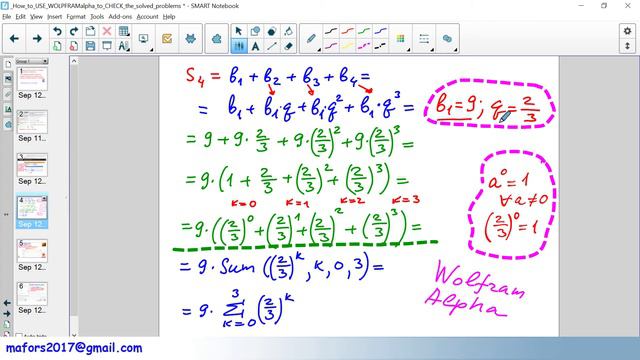This screenshot has height=360, width=640.
Task: Open the Format menu
Action: click(x=76, y=17)
